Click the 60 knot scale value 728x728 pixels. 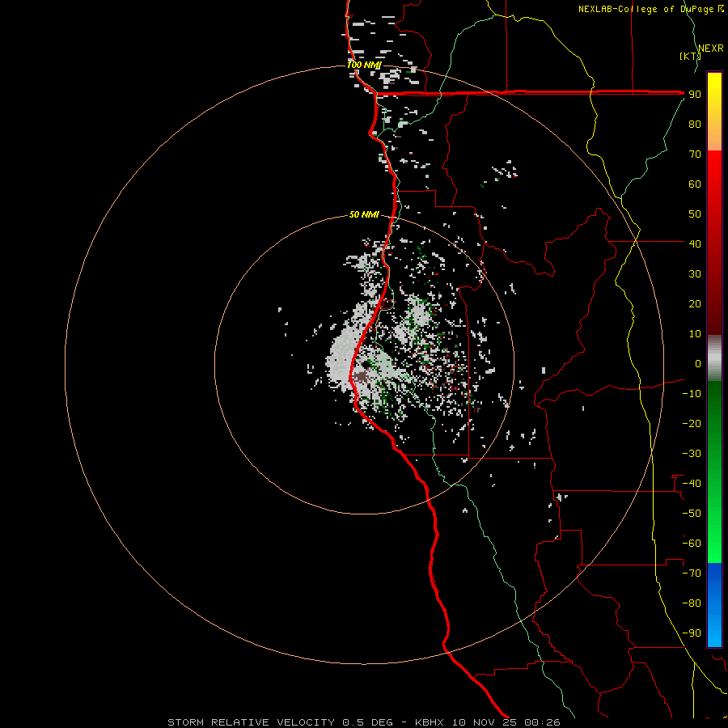pos(695,184)
